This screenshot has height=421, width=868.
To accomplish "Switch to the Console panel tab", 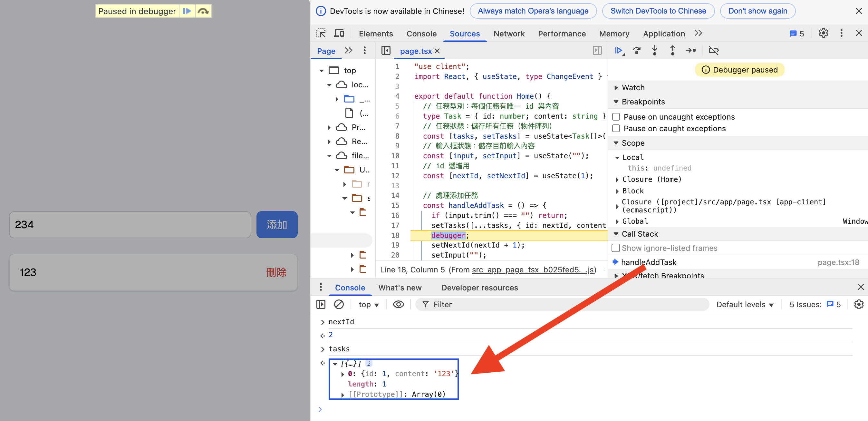I will (421, 34).
